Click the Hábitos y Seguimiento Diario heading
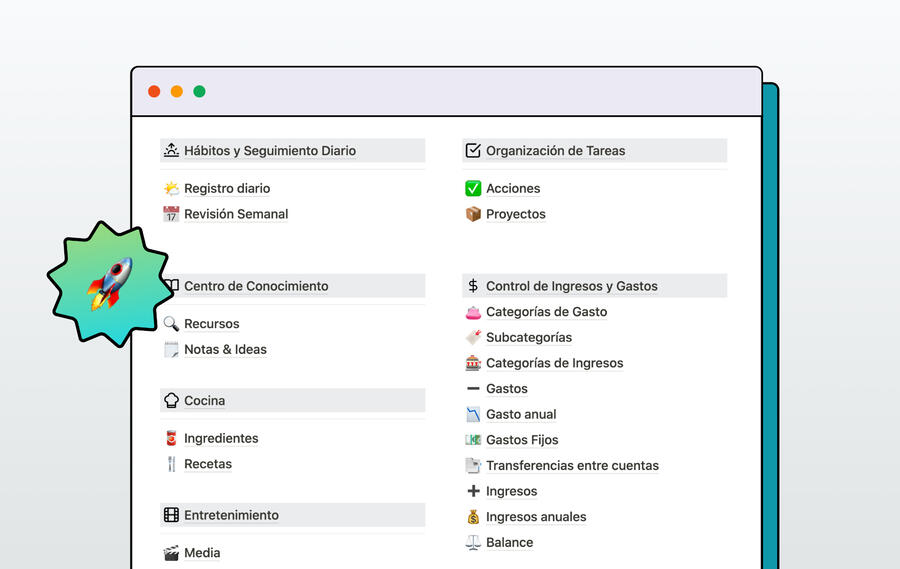Image resolution: width=900 pixels, height=569 pixels. [x=270, y=151]
